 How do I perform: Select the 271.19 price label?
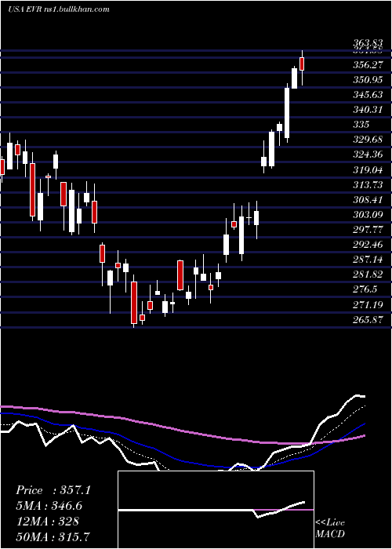368,304
